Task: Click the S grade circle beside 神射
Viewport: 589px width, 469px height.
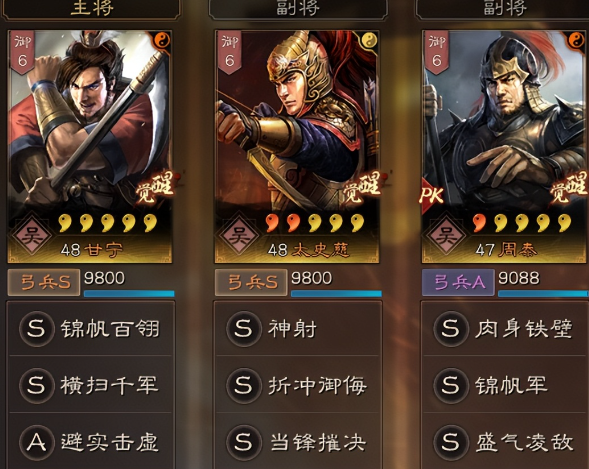Action: click(243, 329)
